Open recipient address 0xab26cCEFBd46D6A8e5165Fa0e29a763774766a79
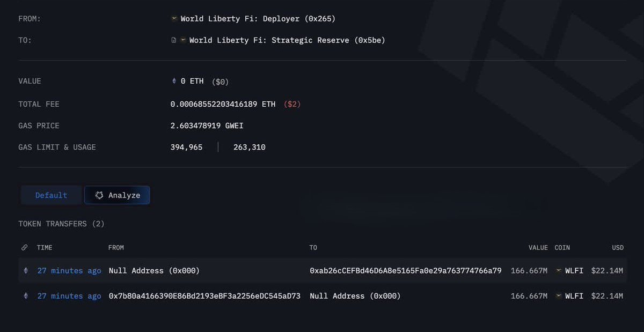Viewport: 644px width, 332px height. pos(406,271)
